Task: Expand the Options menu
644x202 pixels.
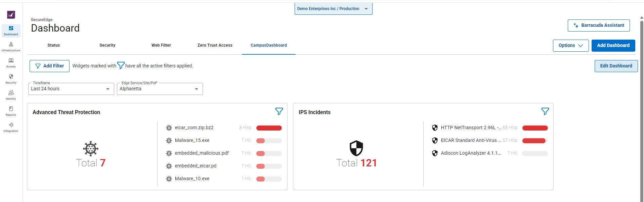Action: [x=570, y=46]
